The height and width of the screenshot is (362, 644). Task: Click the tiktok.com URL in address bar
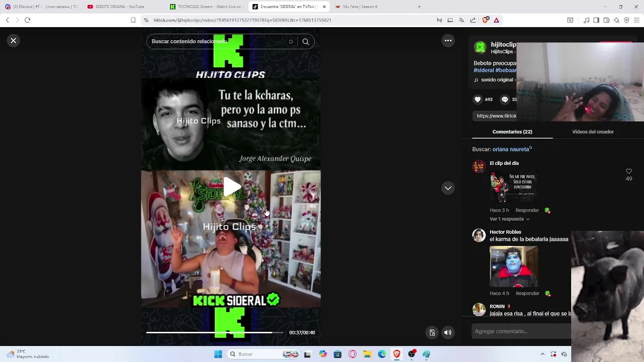tap(242, 20)
